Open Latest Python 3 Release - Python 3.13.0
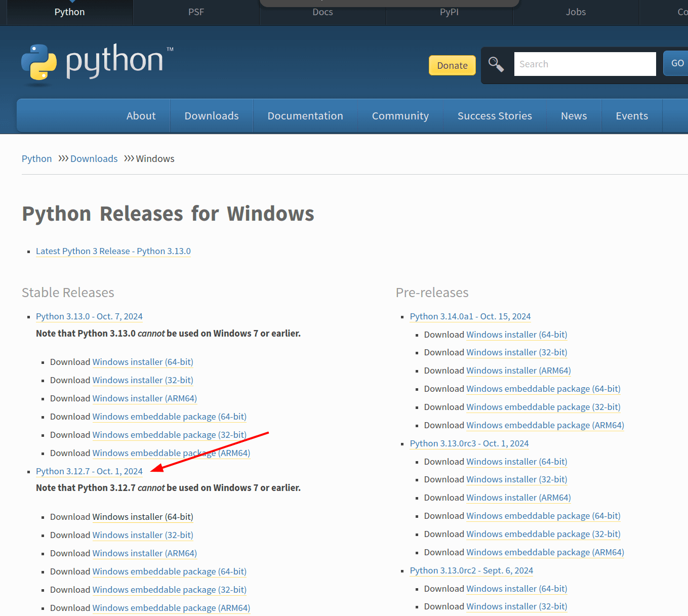This screenshot has width=688, height=616. coord(113,251)
